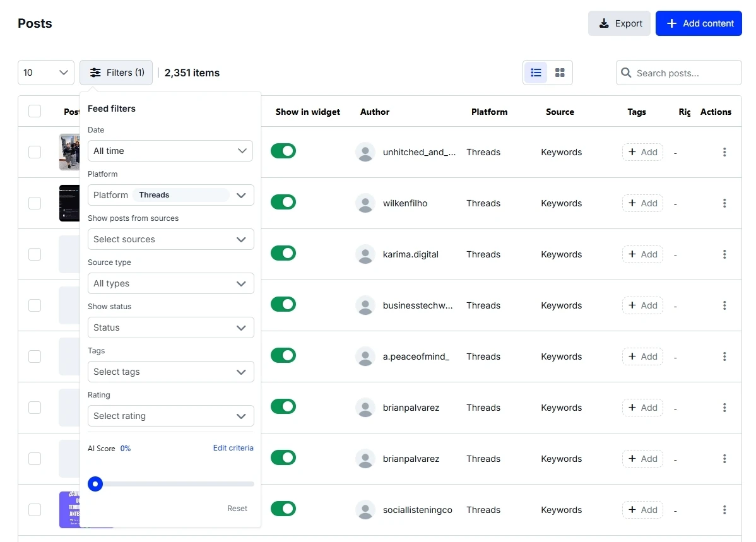Open actions menu for a.peaceofmind_ row
Image resolution: width=756 pixels, height=542 pixels.
tap(724, 357)
